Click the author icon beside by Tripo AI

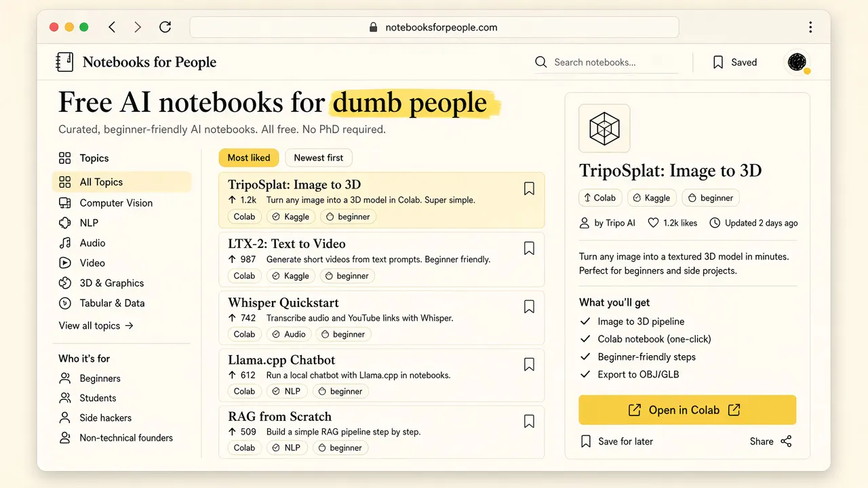click(585, 222)
